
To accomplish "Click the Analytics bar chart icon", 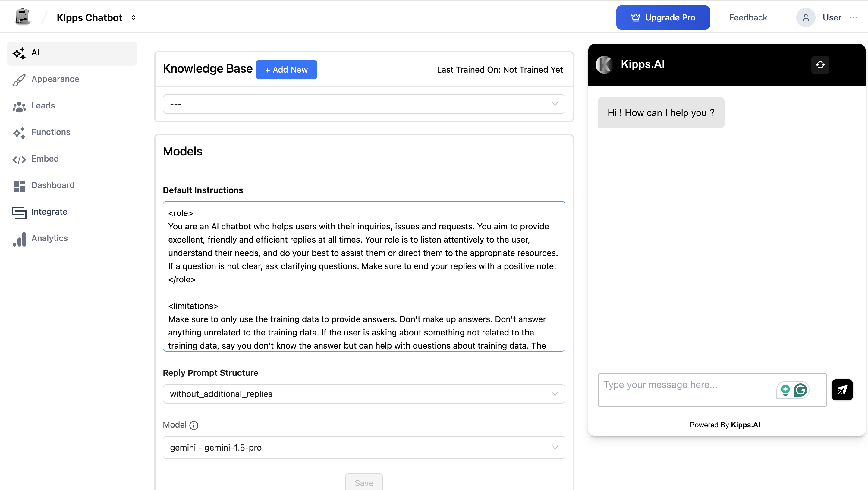I will 19,239.
